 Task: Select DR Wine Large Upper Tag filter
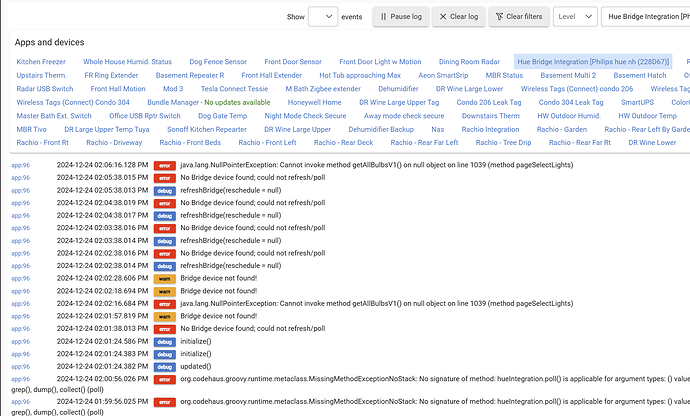coord(399,103)
